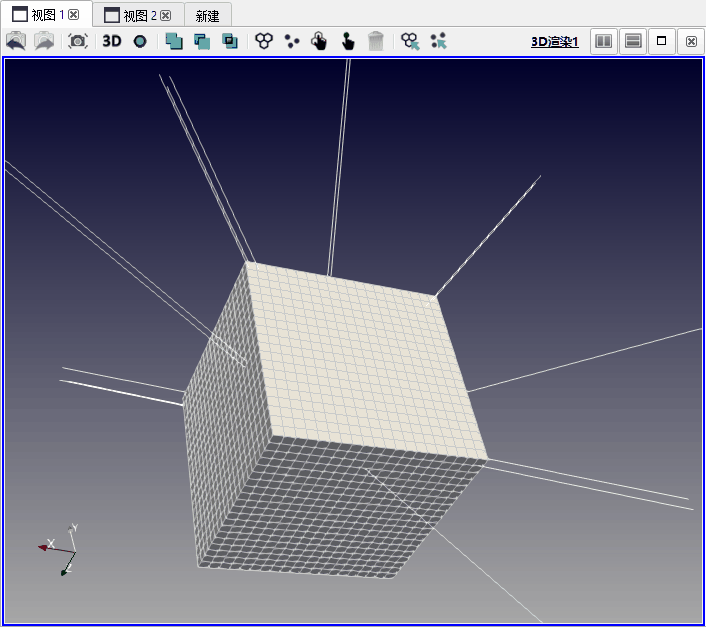The width and height of the screenshot is (706, 627).
Task: Activate the hexagon select cells tool
Action: tap(264, 41)
